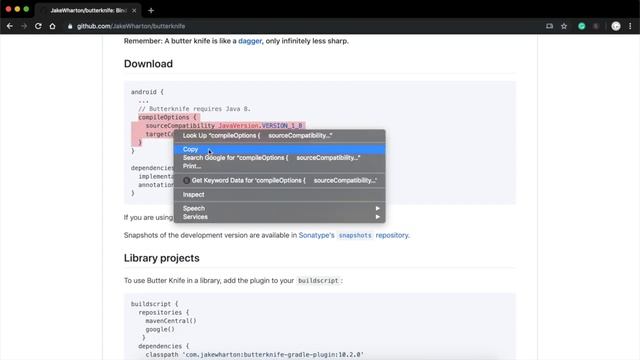Image resolution: width=640 pixels, height=360 pixels.
Task: Choose Get Keyword Data for 'compileOptions' entry
Action: tap(280, 180)
